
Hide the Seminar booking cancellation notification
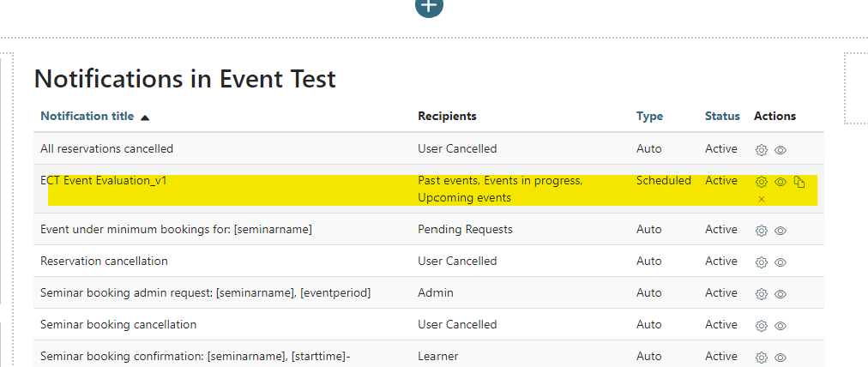coord(781,326)
